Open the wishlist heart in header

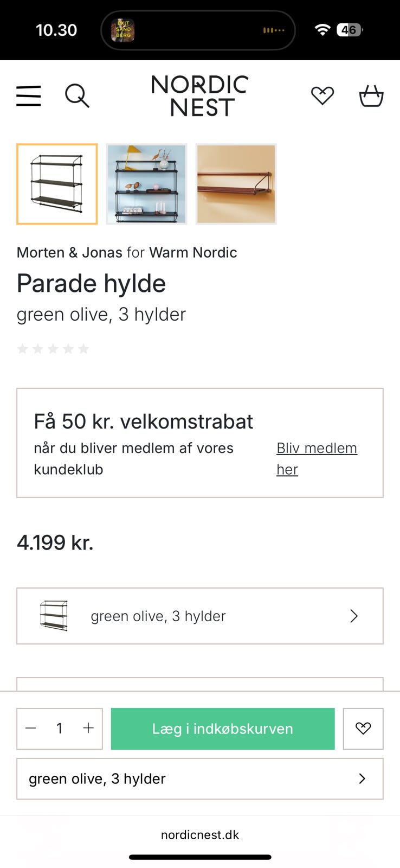[322, 96]
